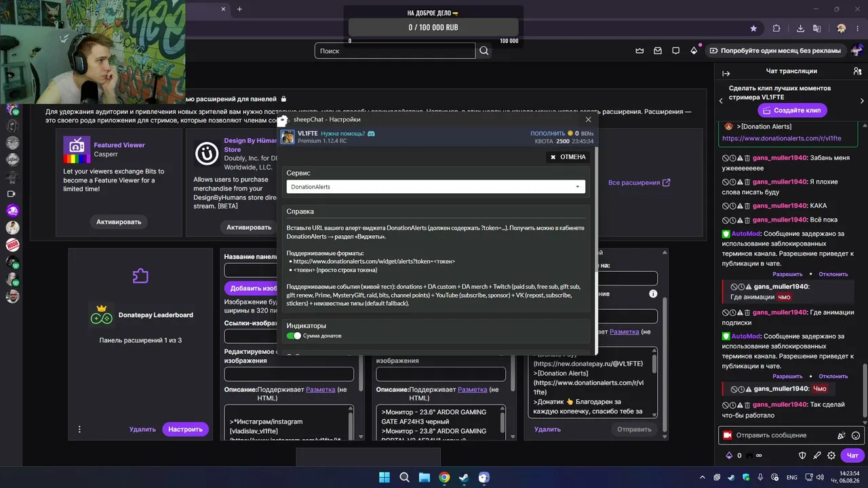868x488 pixels.
Task: Open the Discord help icon in sheepChat
Action: 372,134
